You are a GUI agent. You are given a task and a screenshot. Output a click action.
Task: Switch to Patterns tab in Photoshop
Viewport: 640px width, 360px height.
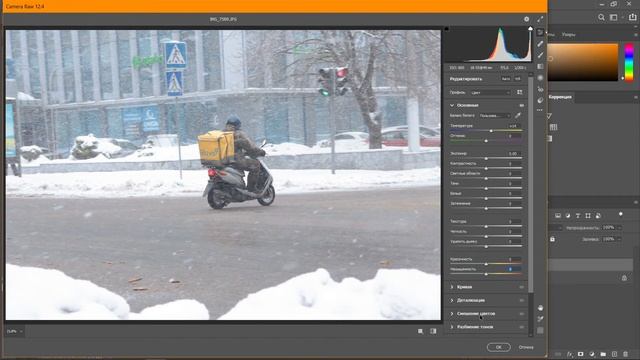click(569, 35)
